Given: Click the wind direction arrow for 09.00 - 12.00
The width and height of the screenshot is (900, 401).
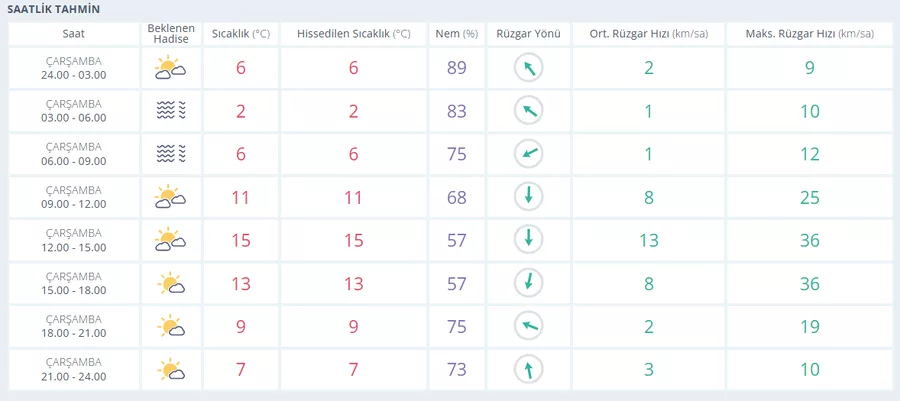Looking at the screenshot, I should tap(528, 197).
